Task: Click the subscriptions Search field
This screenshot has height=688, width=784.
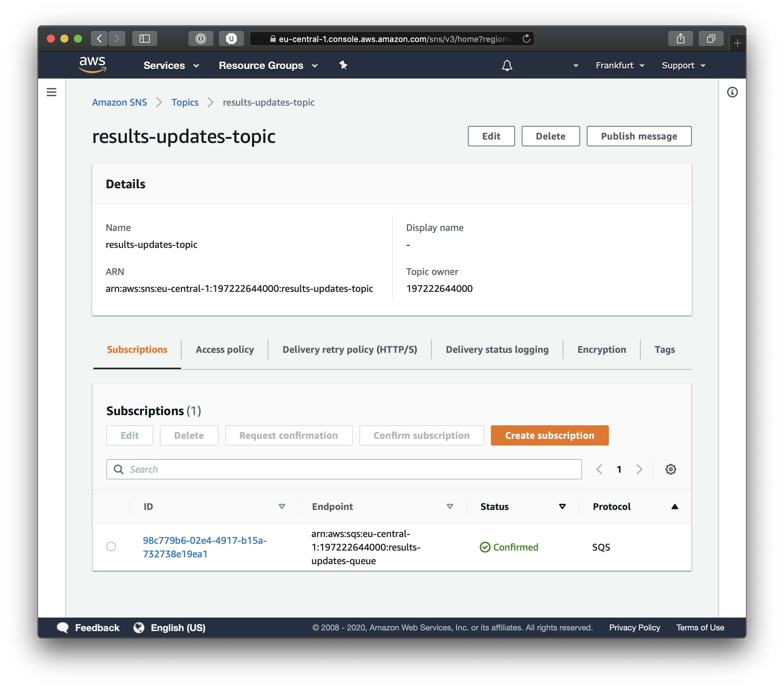Action: pyautogui.click(x=344, y=469)
